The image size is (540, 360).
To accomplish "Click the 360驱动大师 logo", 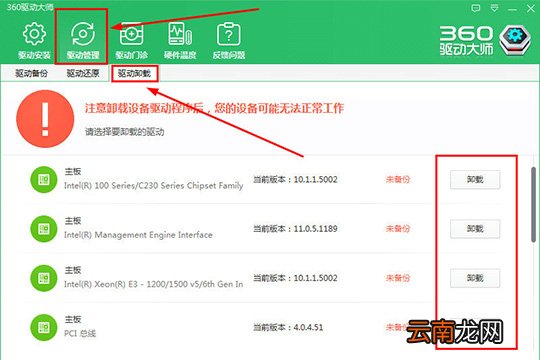I will [x=485, y=40].
